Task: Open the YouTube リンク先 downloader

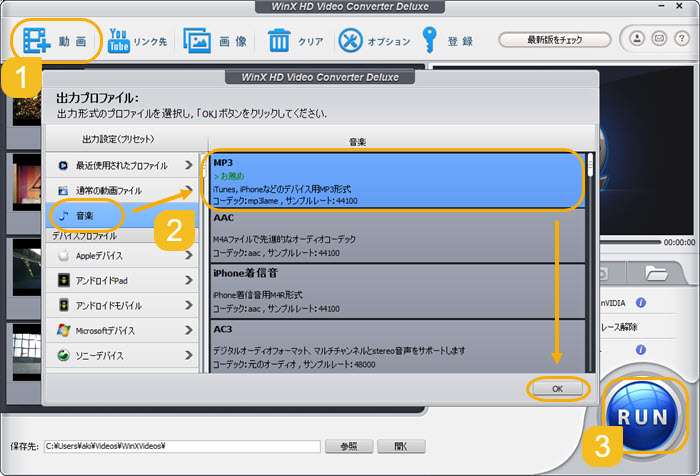Action: pyautogui.click(x=138, y=41)
